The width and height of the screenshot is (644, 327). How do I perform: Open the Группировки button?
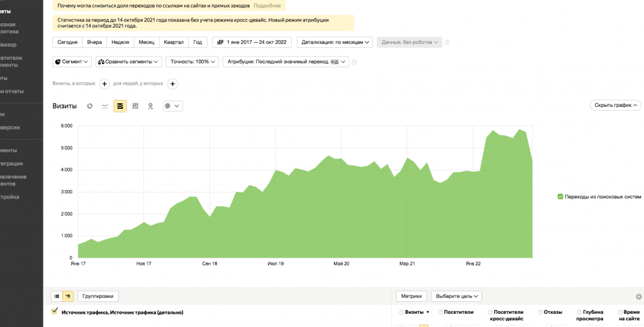pyautogui.click(x=98, y=296)
